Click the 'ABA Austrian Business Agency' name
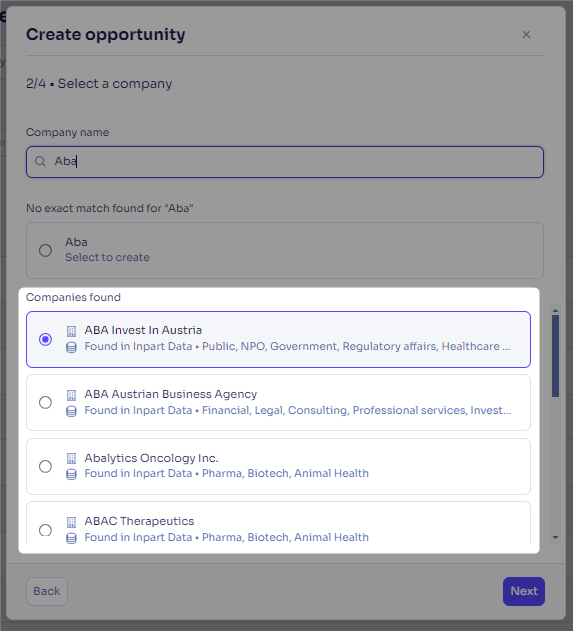This screenshot has height=631, width=573. [171, 394]
